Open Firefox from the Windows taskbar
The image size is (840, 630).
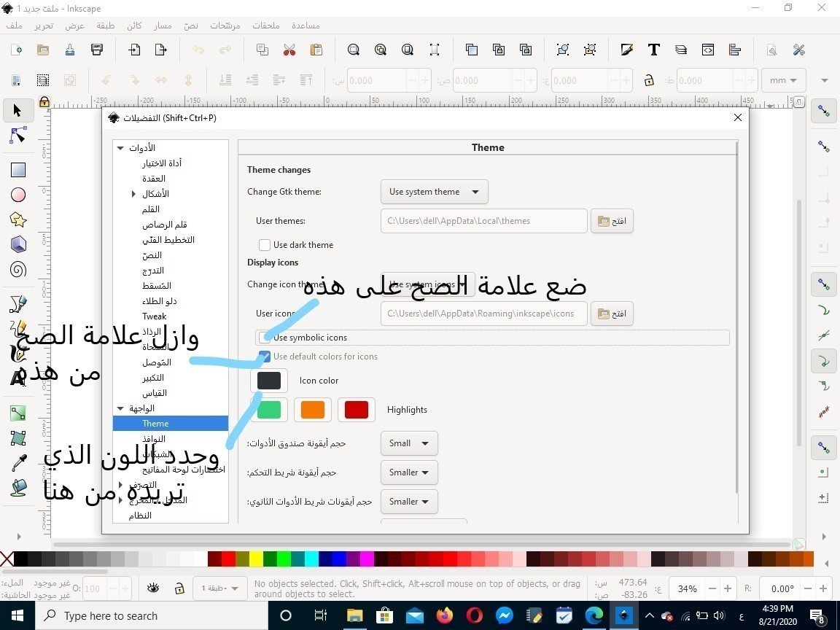pos(444,616)
